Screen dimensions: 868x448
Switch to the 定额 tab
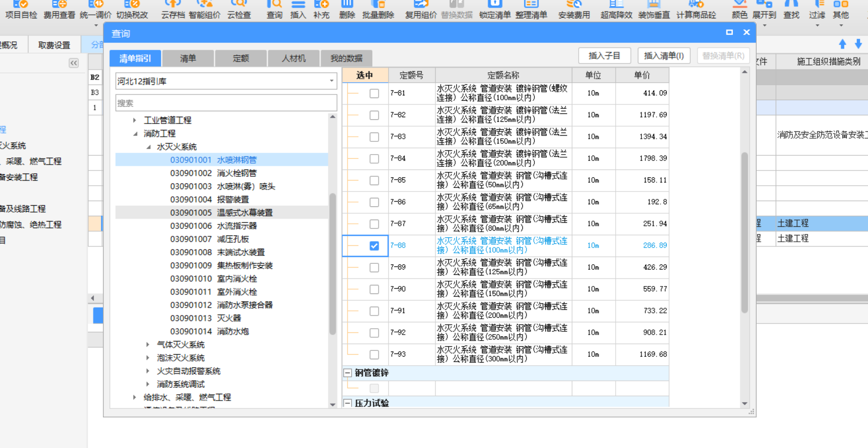click(241, 58)
